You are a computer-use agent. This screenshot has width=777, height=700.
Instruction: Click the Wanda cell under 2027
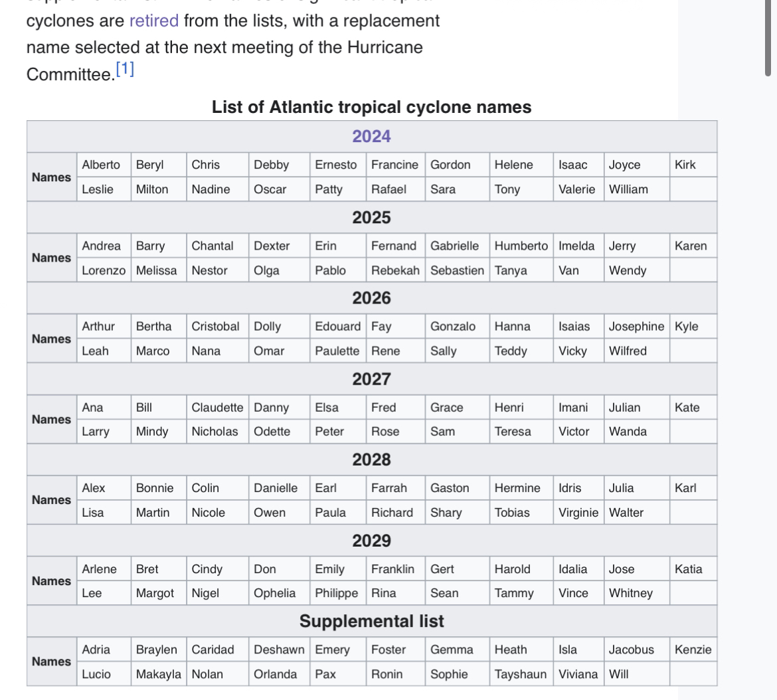pos(636,432)
